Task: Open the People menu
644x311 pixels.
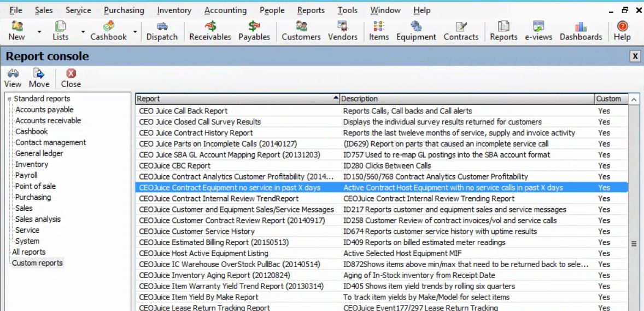Action: pyautogui.click(x=272, y=10)
